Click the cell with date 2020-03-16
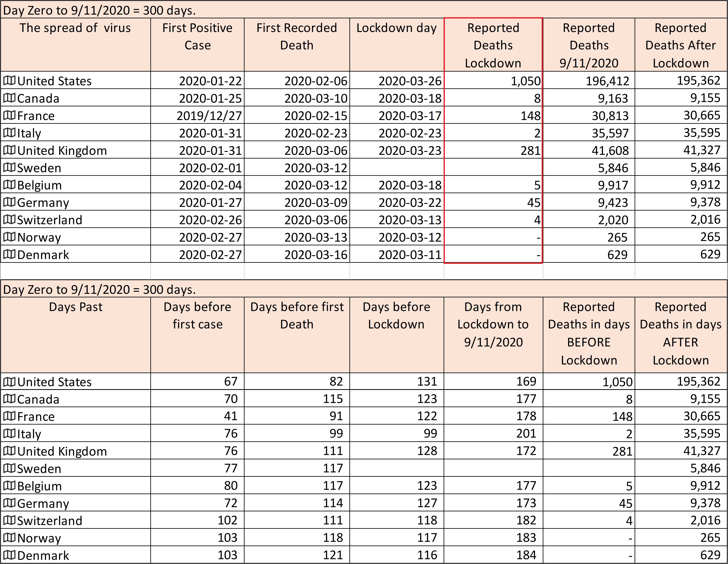 click(x=297, y=254)
